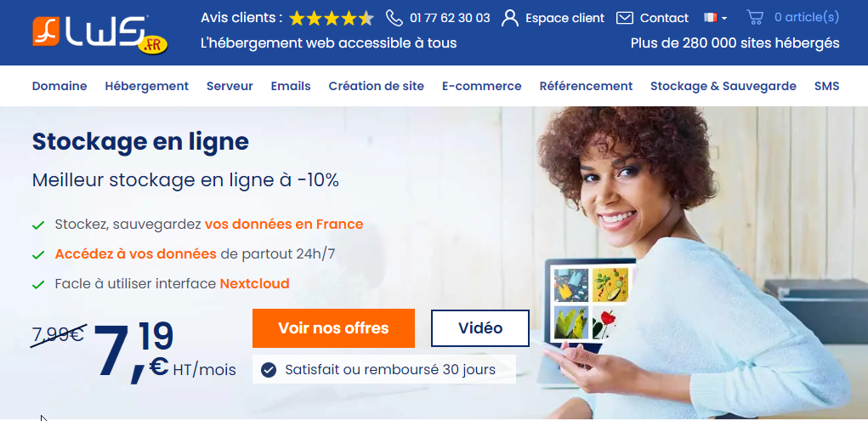This screenshot has height=421, width=868.
Task: Click the Voir nos offres button
Action: pyautogui.click(x=333, y=328)
